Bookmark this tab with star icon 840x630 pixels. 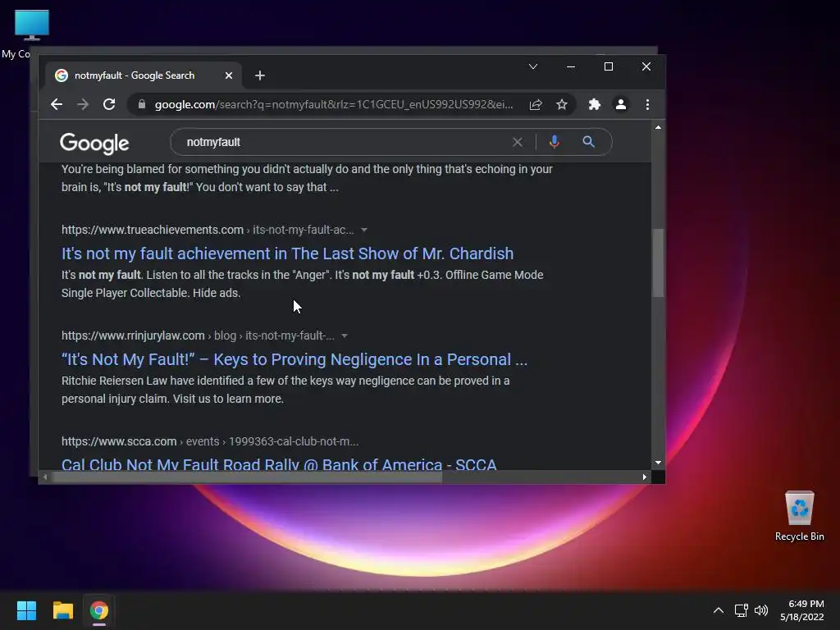[x=561, y=104]
